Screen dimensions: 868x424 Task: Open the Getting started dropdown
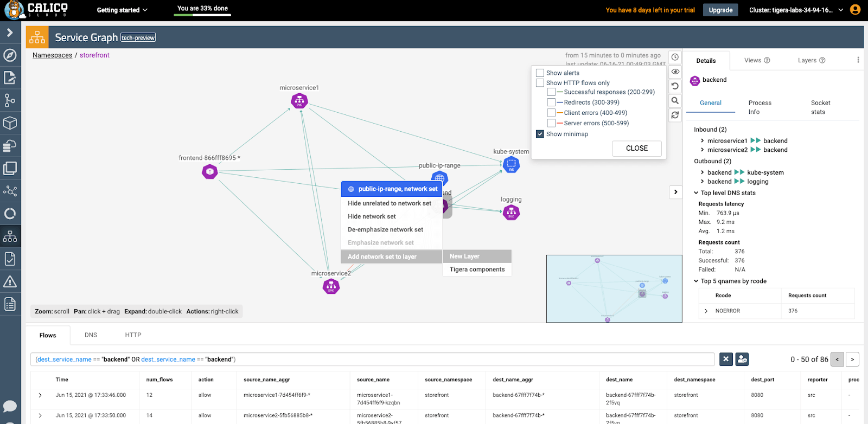pos(122,10)
